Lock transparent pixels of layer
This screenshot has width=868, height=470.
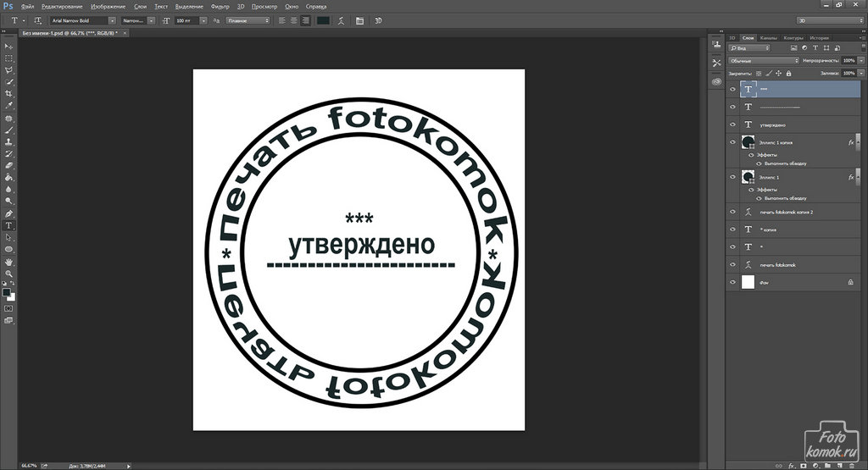click(x=759, y=73)
